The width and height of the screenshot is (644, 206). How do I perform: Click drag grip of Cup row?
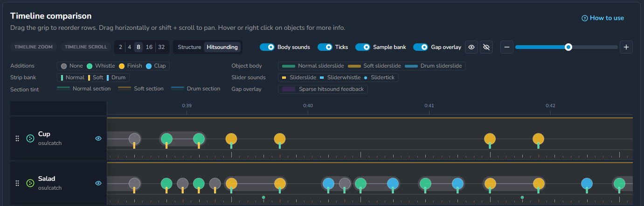17,138
